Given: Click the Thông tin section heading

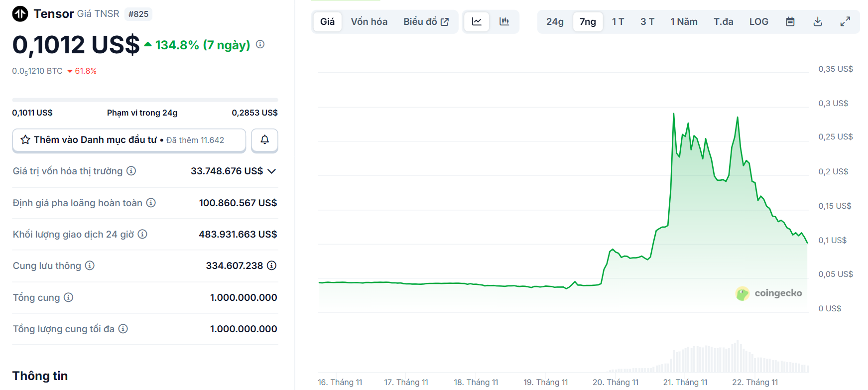Looking at the screenshot, I should (x=40, y=376).
